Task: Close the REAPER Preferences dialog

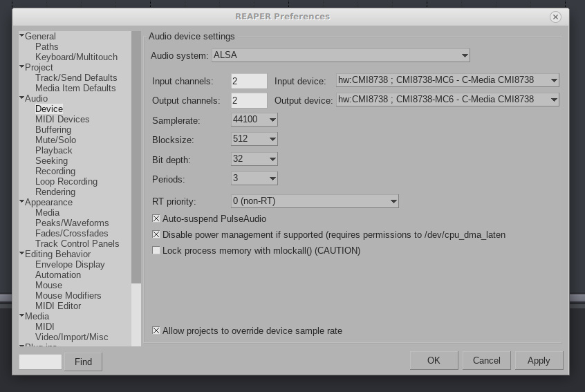Action: tap(555, 17)
